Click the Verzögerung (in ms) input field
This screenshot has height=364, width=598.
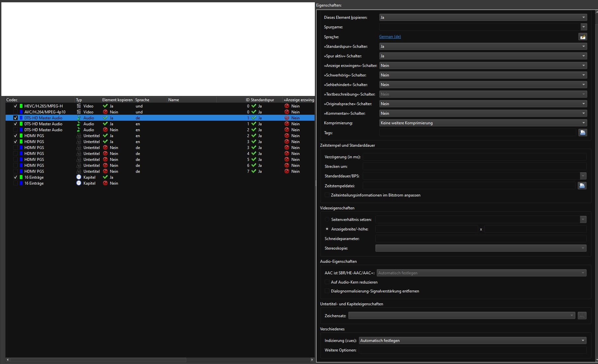point(475,157)
